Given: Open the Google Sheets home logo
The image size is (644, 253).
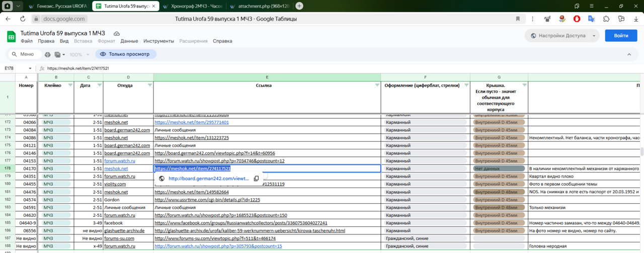Looking at the screenshot, I should tap(11, 37).
